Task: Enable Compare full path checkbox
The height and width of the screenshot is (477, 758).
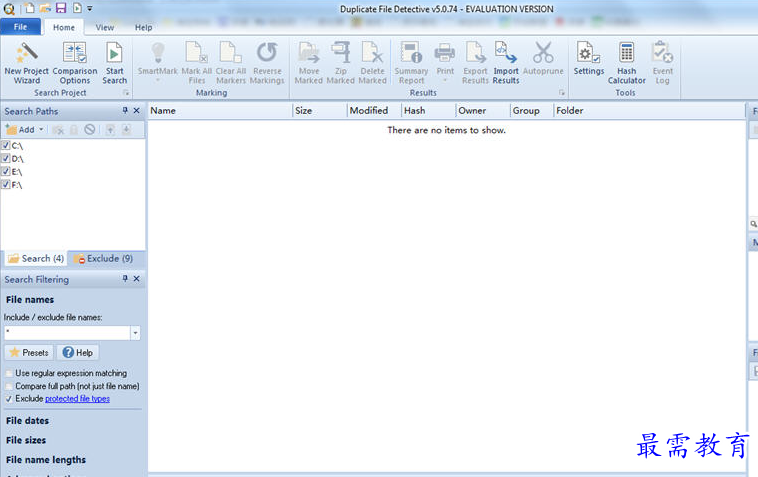Action: (x=9, y=386)
